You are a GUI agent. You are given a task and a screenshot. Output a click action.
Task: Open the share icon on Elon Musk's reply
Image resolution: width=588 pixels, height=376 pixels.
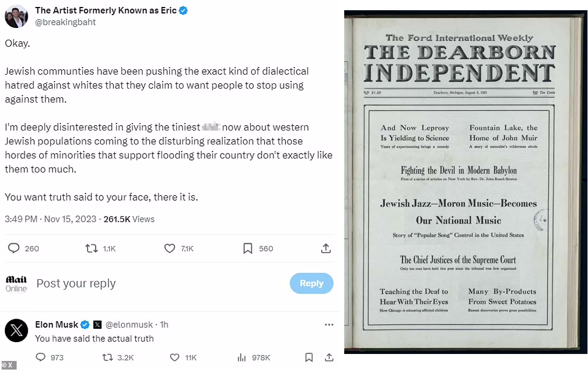(329, 357)
